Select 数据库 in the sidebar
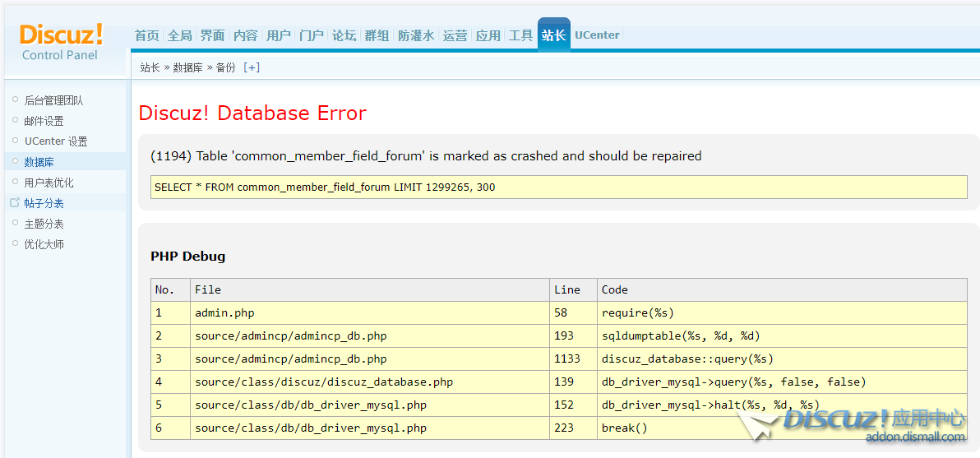980x458 pixels. 39,162
